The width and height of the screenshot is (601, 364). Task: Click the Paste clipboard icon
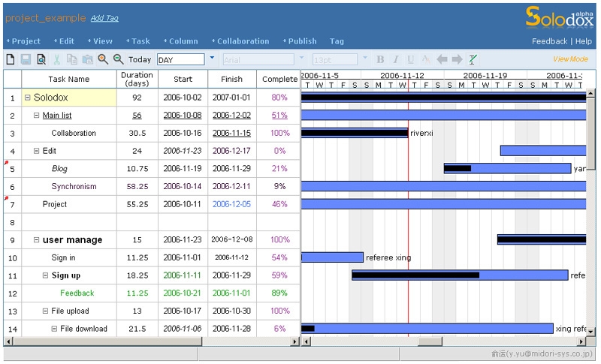88,59
